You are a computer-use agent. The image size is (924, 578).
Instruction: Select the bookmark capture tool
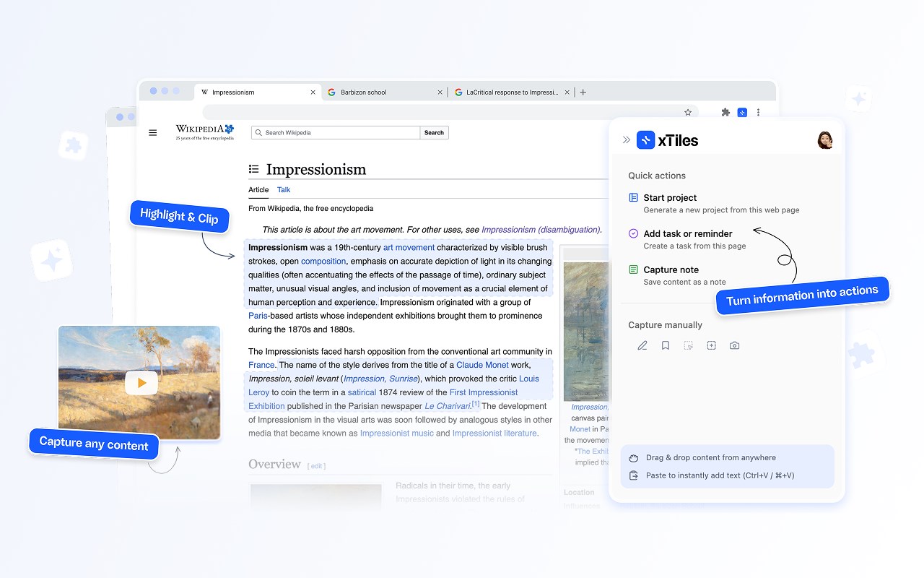[666, 345]
